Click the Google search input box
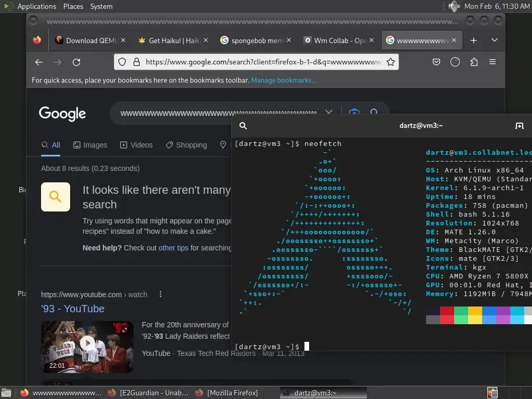 (x=219, y=113)
